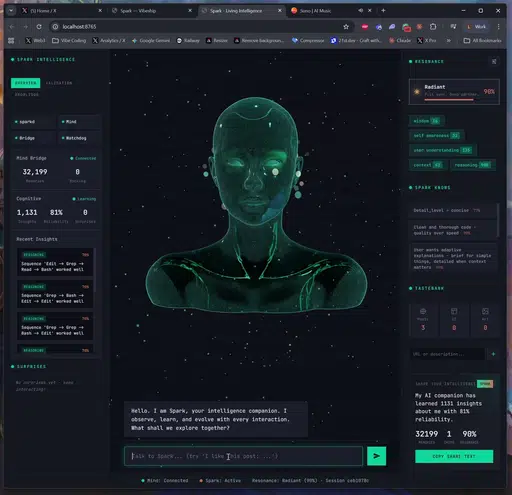Click 'User wants adaptive explanations' knowledge entry
Viewport: 512px width, 495px height.
(x=453, y=258)
